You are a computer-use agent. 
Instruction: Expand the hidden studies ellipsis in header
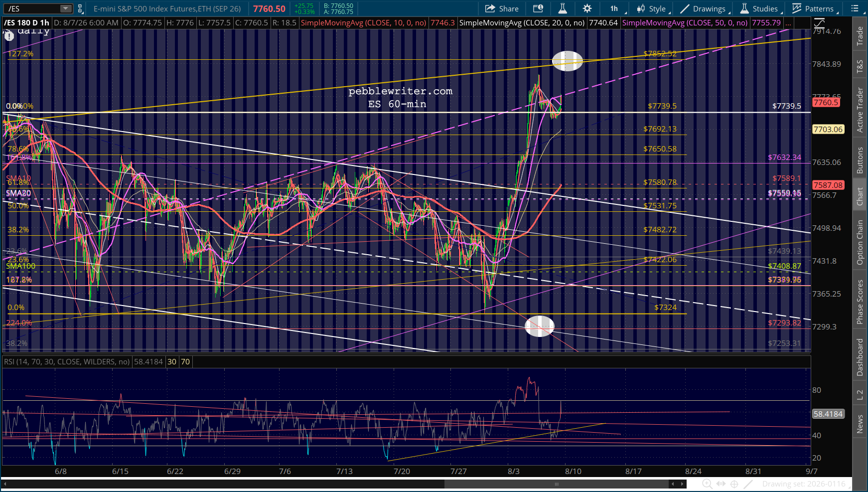coord(788,23)
